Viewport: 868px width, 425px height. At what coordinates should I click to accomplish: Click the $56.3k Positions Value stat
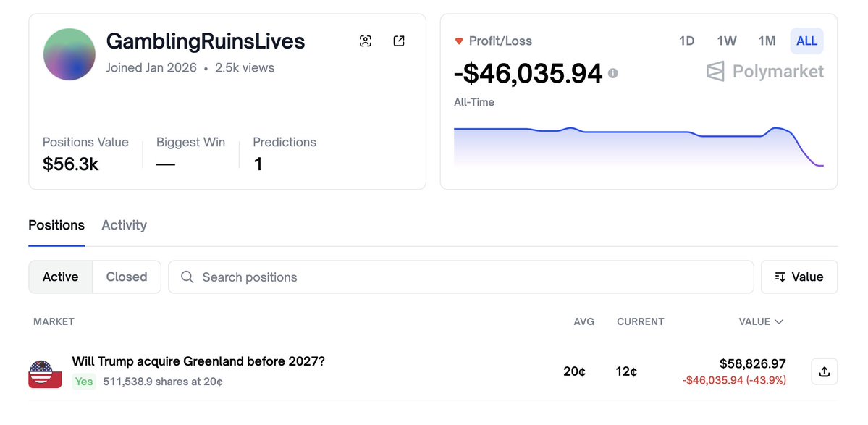70,164
